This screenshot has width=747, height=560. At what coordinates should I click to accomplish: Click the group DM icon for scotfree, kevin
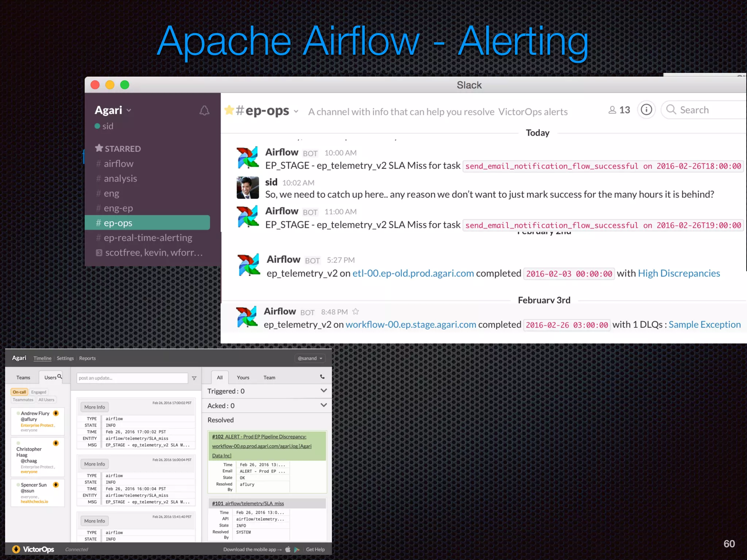[x=99, y=253]
